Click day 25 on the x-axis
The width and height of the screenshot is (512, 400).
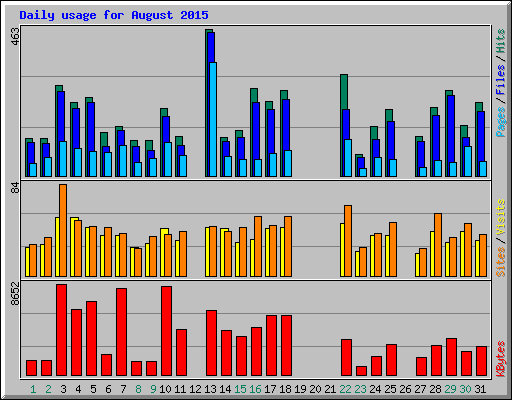(390, 389)
